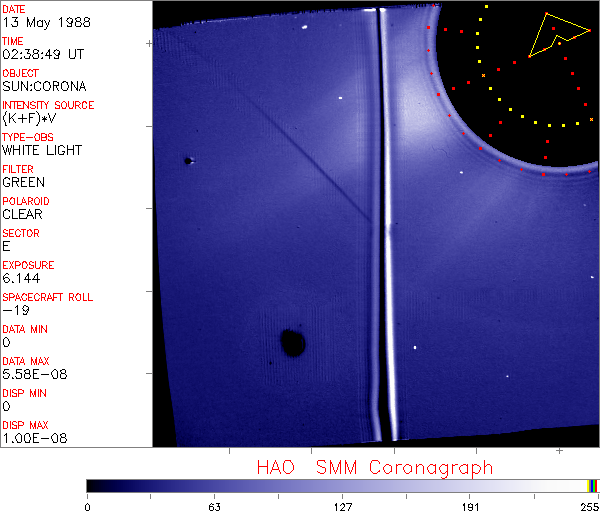This screenshot has height=512, width=600.
Task: Click the POLAROID label
Action: pos(26,201)
